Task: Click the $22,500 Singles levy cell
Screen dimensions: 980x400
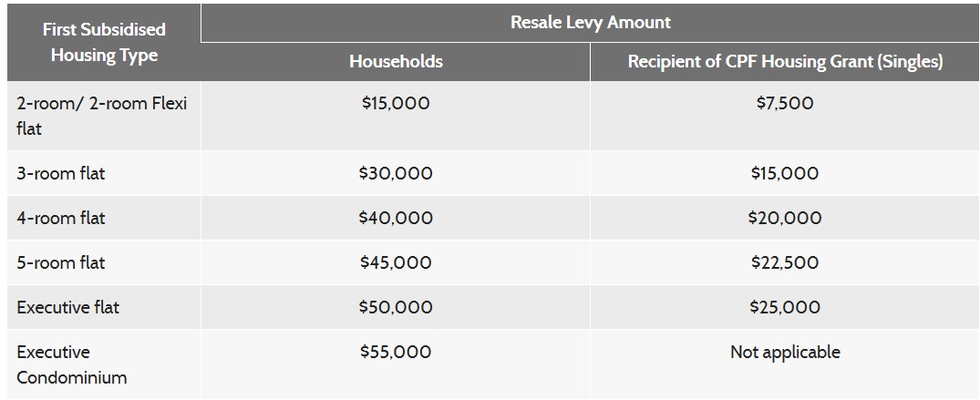Action: [785, 262]
